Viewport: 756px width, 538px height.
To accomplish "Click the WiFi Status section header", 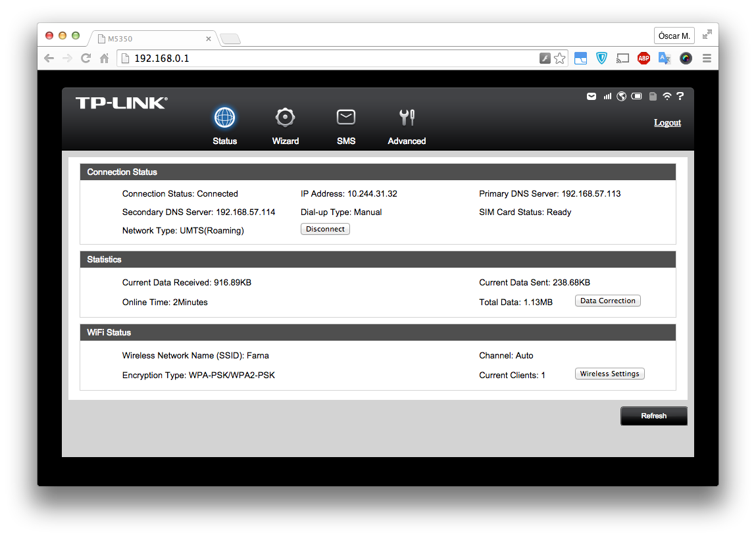I will [x=378, y=332].
